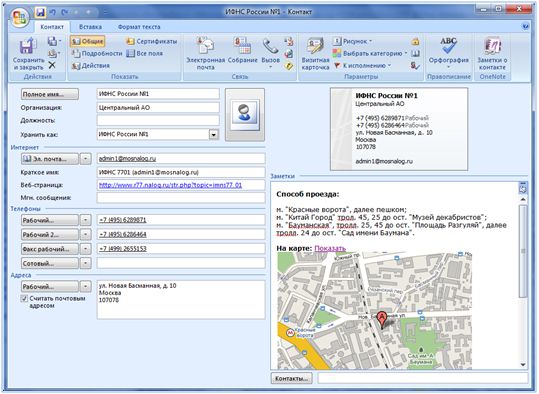Open Показать map link in notes

330,248
